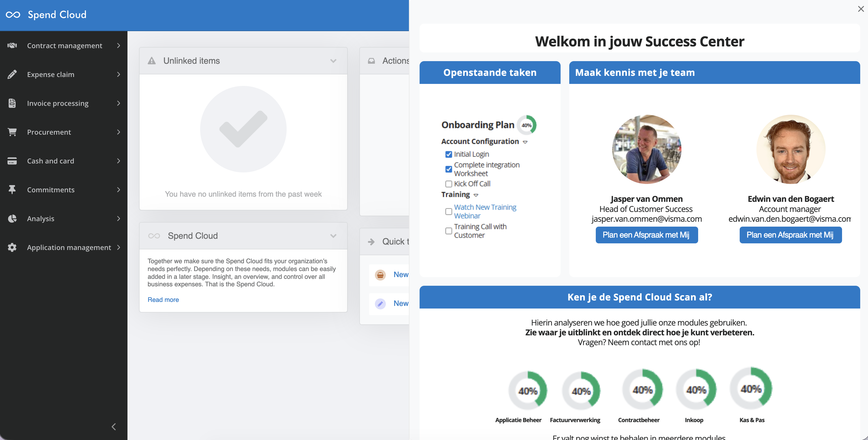Check the Kick Off Call checkbox

(x=448, y=184)
